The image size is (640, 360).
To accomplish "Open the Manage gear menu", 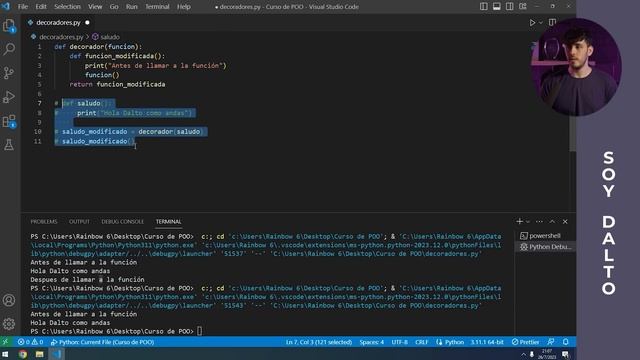I will point(9,324).
